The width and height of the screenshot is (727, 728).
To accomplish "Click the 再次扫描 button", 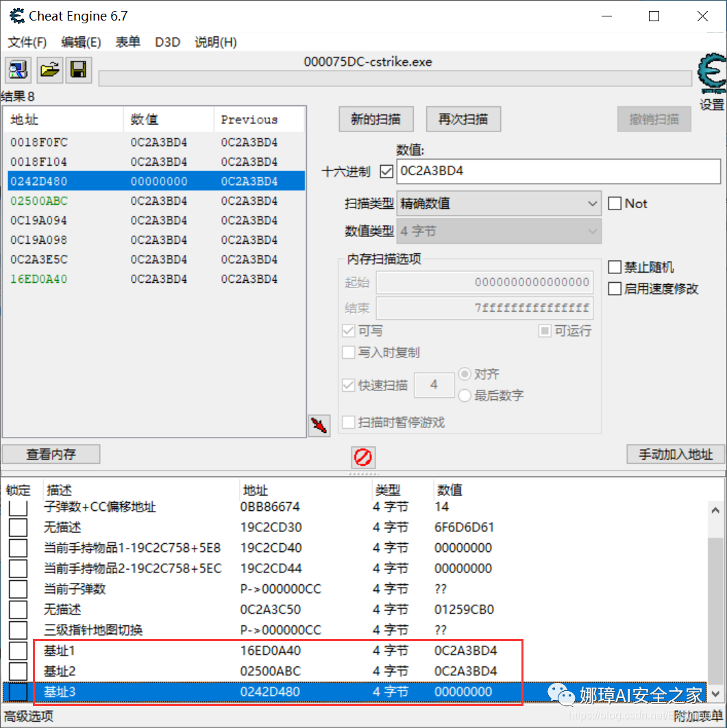I will tap(463, 119).
